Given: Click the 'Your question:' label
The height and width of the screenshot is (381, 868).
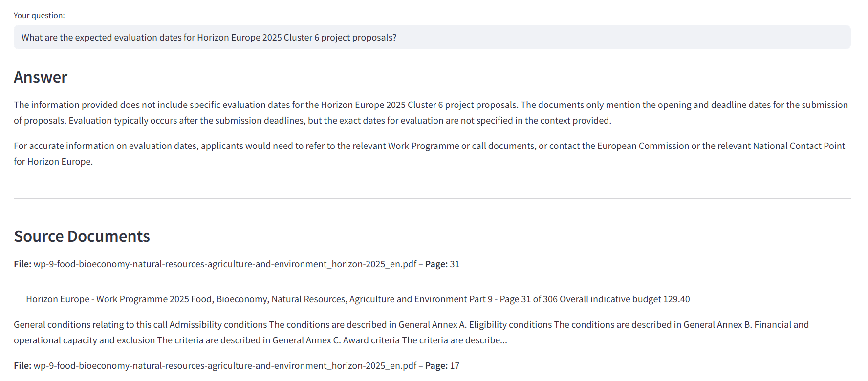Looking at the screenshot, I should pos(39,15).
